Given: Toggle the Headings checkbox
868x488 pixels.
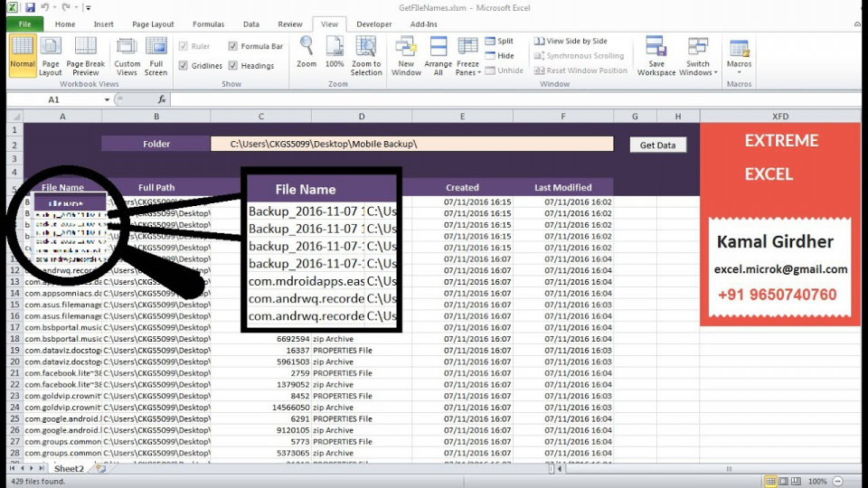Looking at the screenshot, I should pyautogui.click(x=233, y=65).
